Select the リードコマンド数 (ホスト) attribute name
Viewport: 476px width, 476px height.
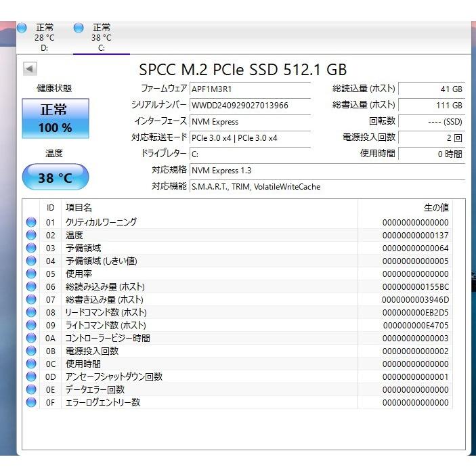pos(106,312)
